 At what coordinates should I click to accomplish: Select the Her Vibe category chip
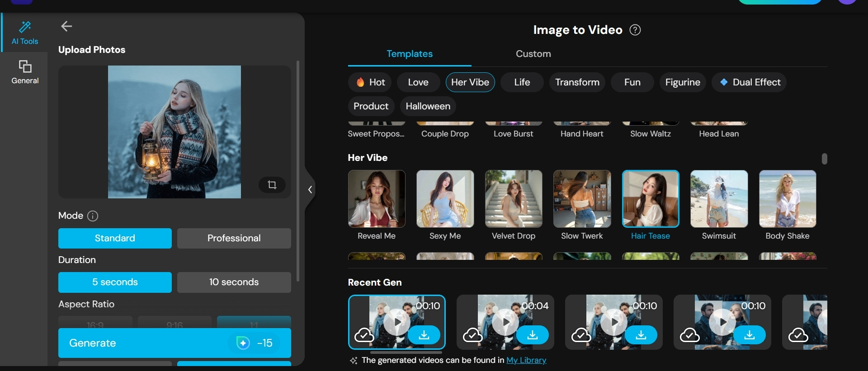click(470, 82)
